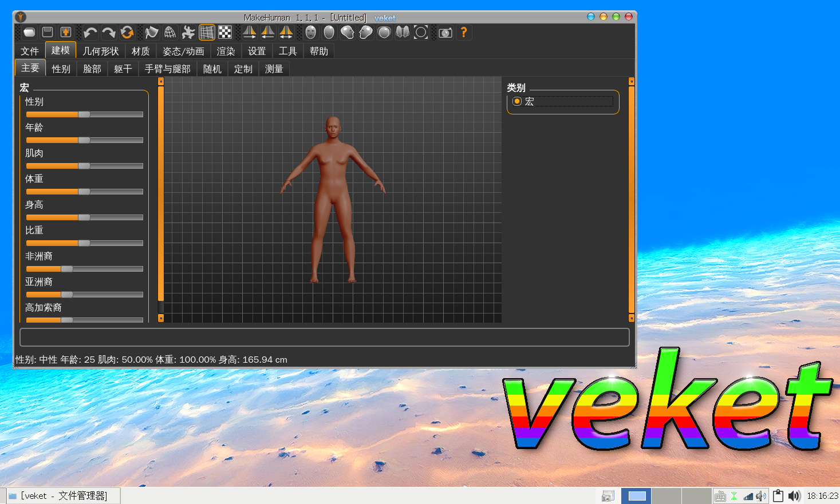
Task: Click the head profile view icon
Action: pos(366,33)
